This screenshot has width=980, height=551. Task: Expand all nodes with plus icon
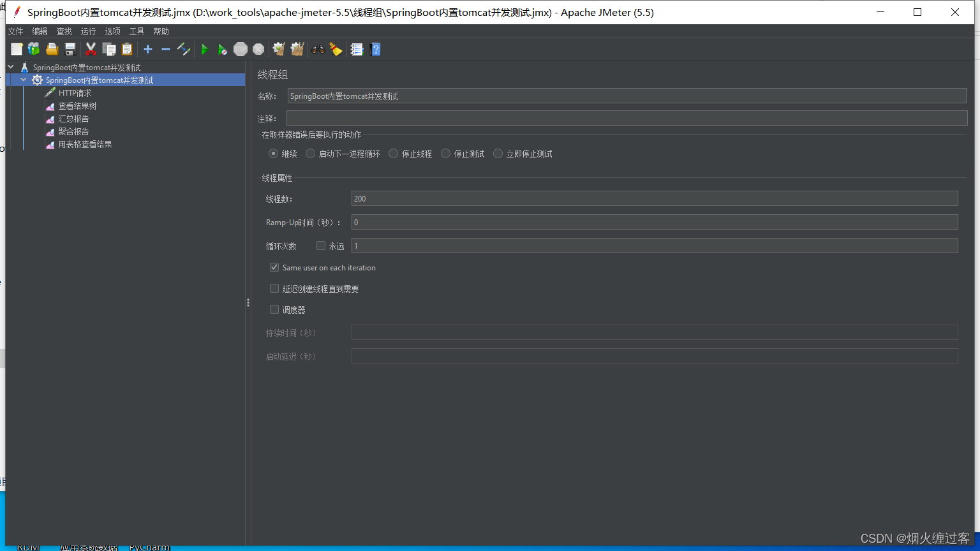pos(148,49)
